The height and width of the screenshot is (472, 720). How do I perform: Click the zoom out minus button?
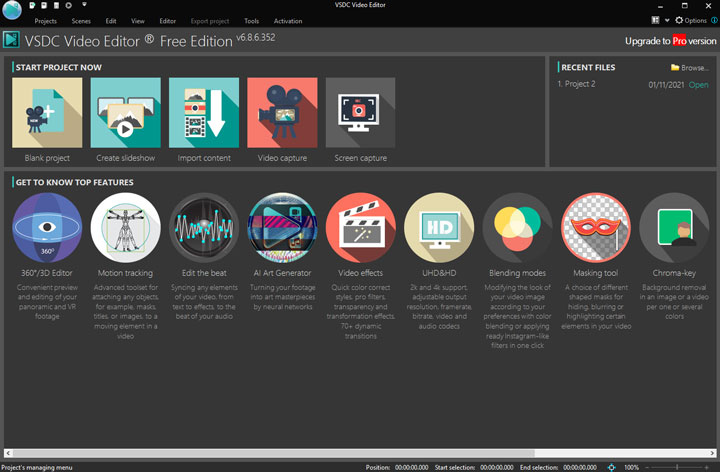point(647,467)
